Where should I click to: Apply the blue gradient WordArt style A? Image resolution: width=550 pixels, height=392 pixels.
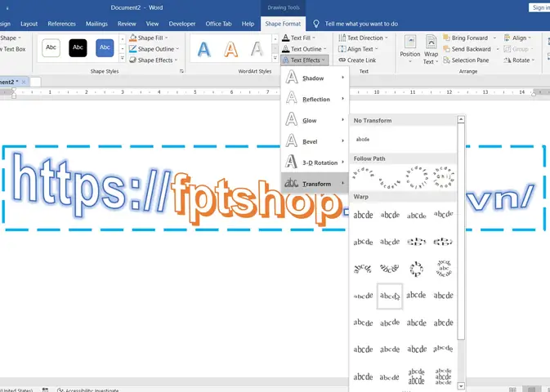click(203, 49)
